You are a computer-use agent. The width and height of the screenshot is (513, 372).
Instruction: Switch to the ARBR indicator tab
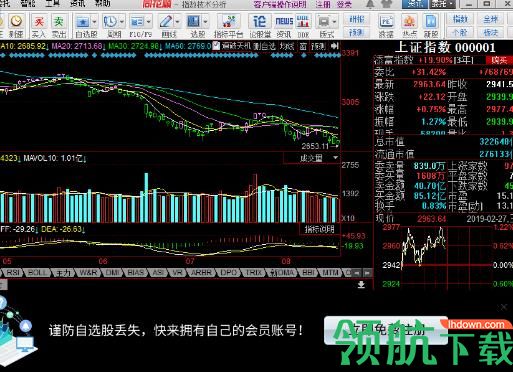point(201,273)
